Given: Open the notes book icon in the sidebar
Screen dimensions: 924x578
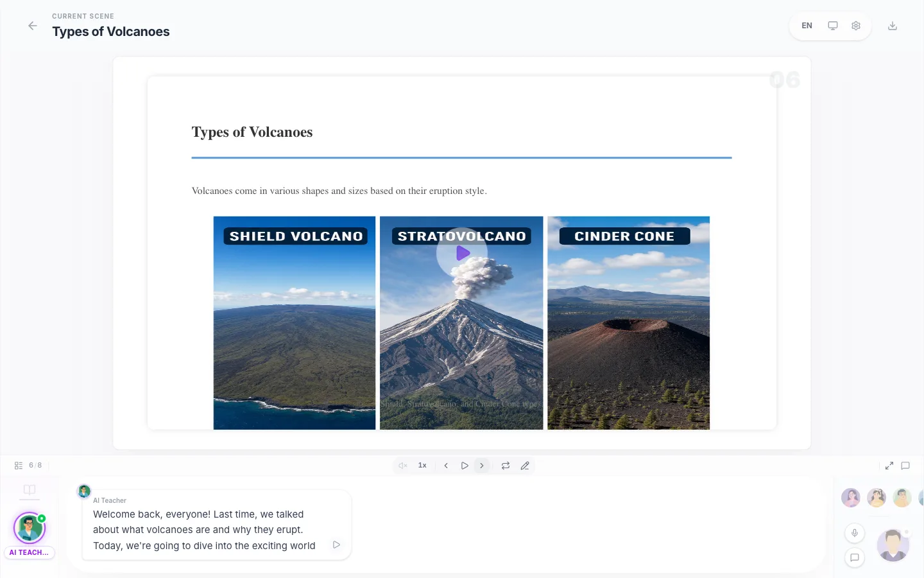Looking at the screenshot, I should pyautogui.click(x=30, y=489).
